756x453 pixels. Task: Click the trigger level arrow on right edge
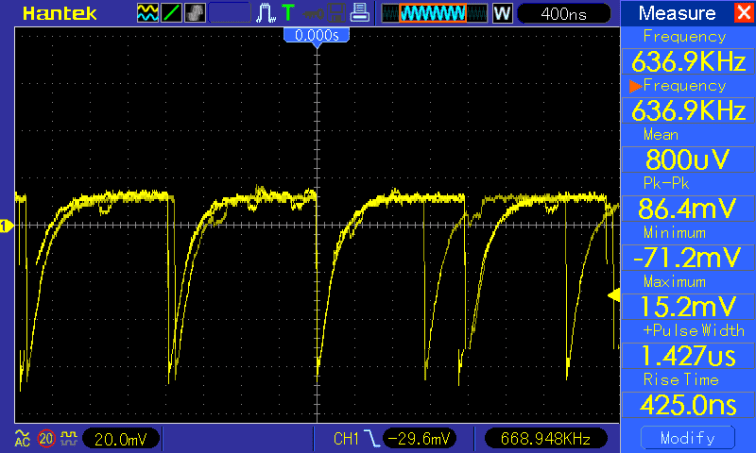coord(614,294)
